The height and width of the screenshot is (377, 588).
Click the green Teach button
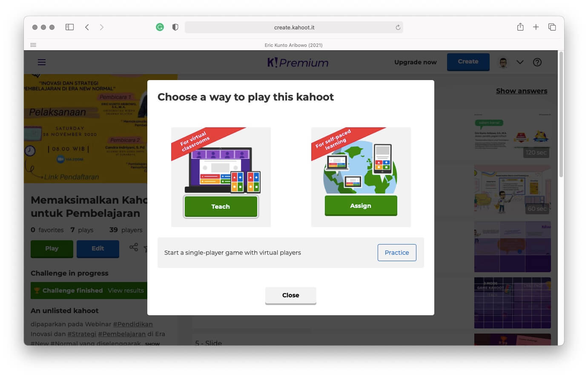click(221, 207)
